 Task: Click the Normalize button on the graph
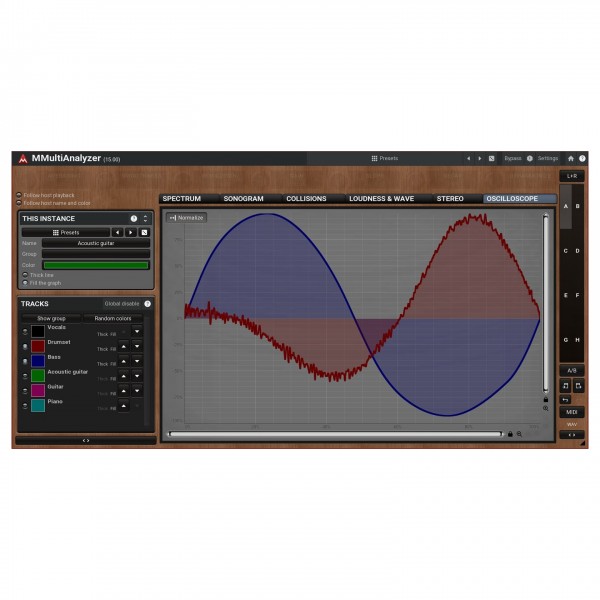tap(187, 218)
